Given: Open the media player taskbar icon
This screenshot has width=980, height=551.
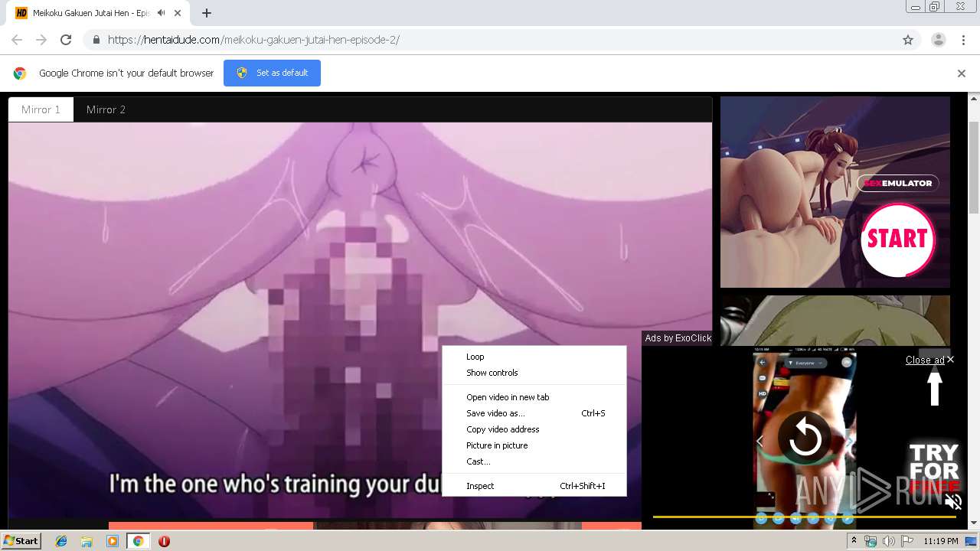Looking at the screenshot, I should 113,541.
